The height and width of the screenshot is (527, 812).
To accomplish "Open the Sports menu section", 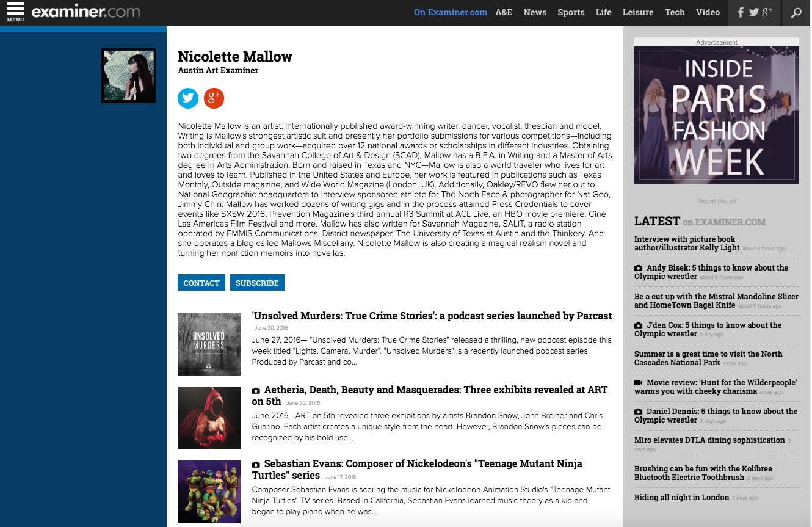I will [571, 12].
